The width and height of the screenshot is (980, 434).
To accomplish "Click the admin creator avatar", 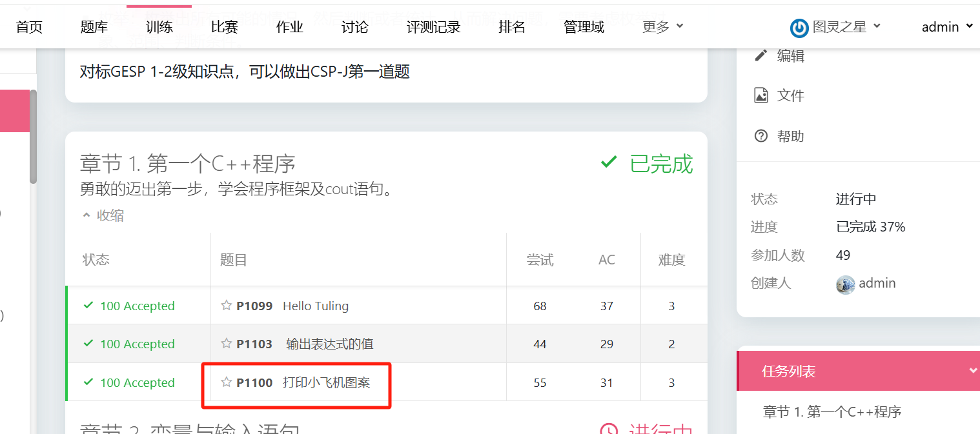I will (845, 284).
